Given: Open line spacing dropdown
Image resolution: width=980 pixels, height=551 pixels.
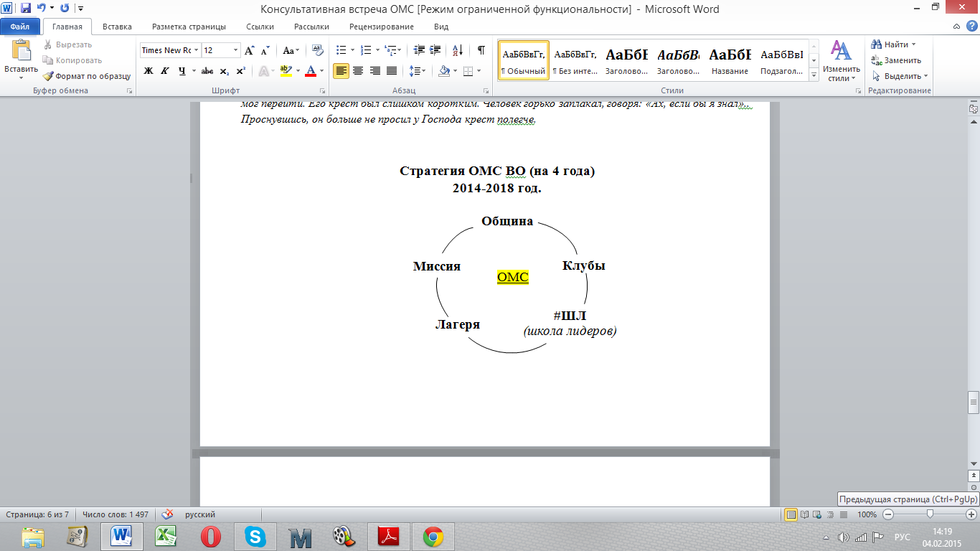Looking at the screenshot, I should [x=417, y=71].
